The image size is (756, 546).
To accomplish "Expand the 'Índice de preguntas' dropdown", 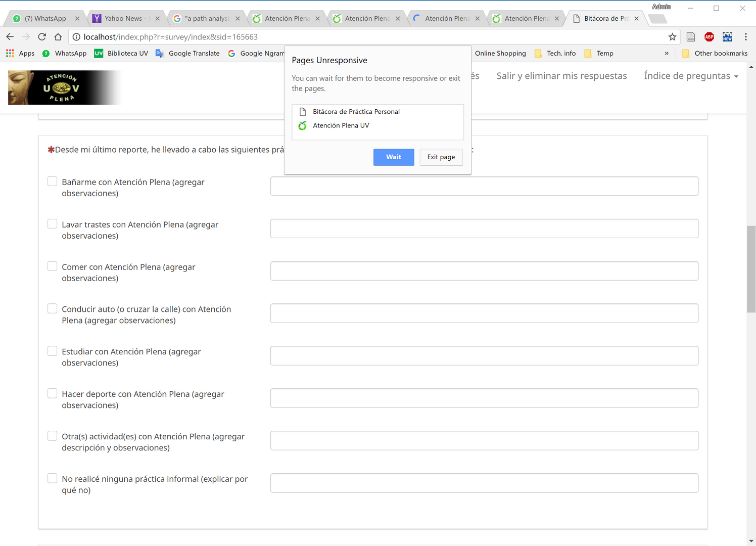I will click(691, 76).
